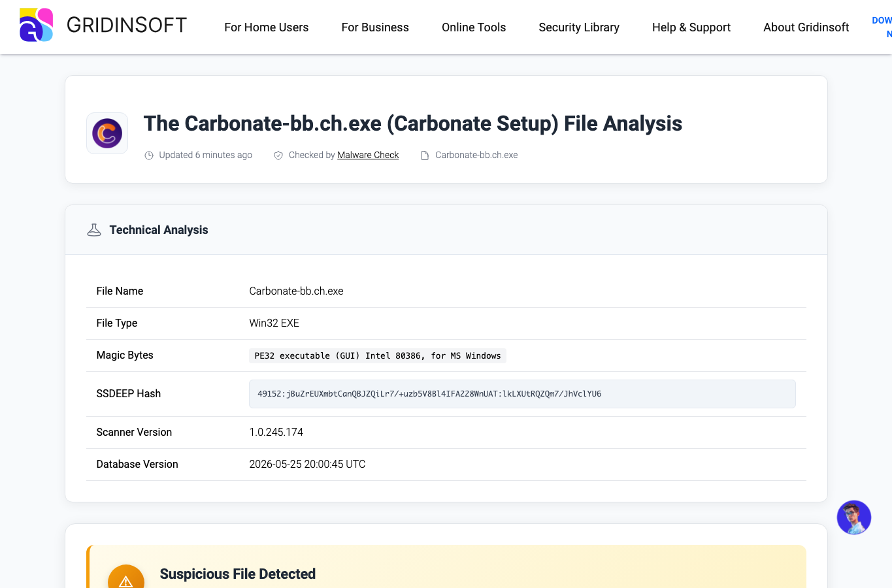This screenshot has height=588, width=892.
Task: Open the Security Library menu
Action: 579,27
